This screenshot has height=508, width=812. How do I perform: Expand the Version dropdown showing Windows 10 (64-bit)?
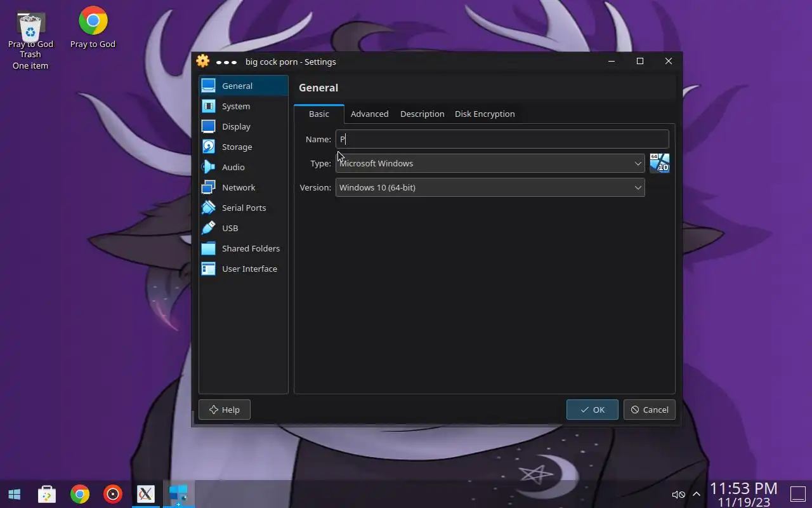pos(490,187)
